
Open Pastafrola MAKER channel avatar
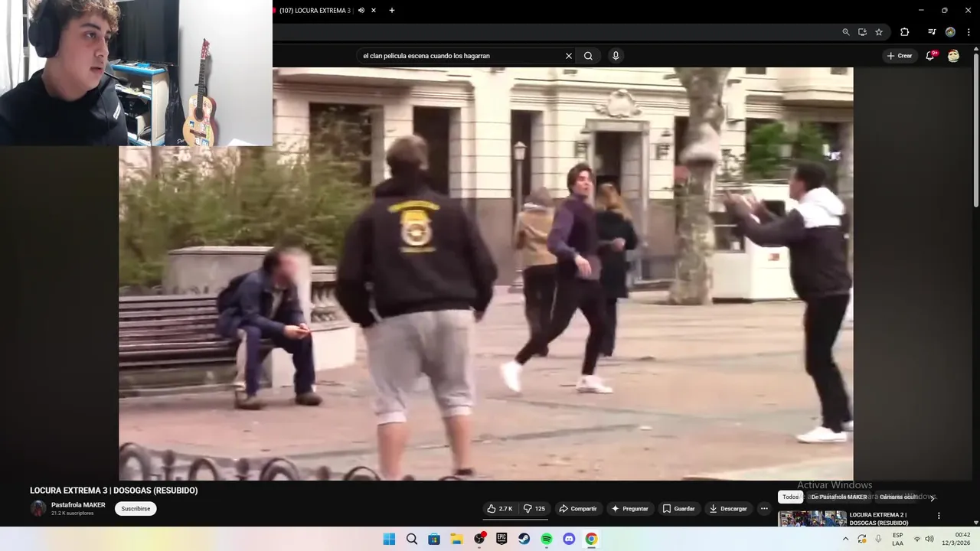point(38,508)
